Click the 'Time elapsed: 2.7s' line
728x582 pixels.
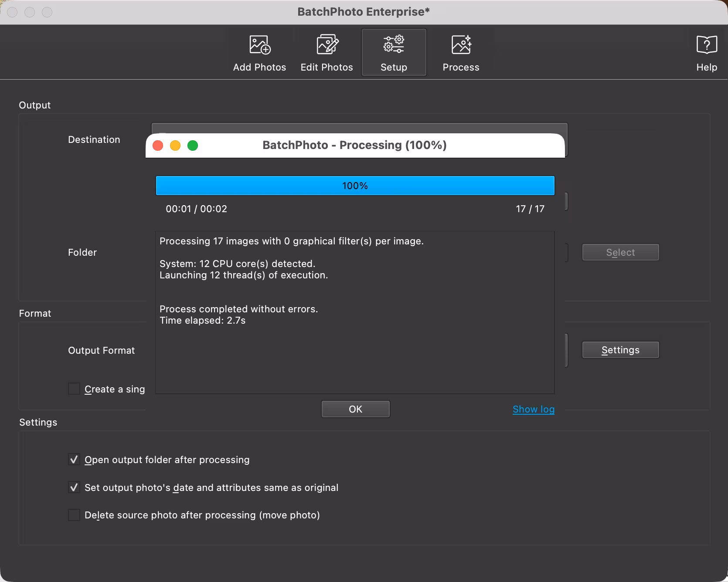point(202,320)
